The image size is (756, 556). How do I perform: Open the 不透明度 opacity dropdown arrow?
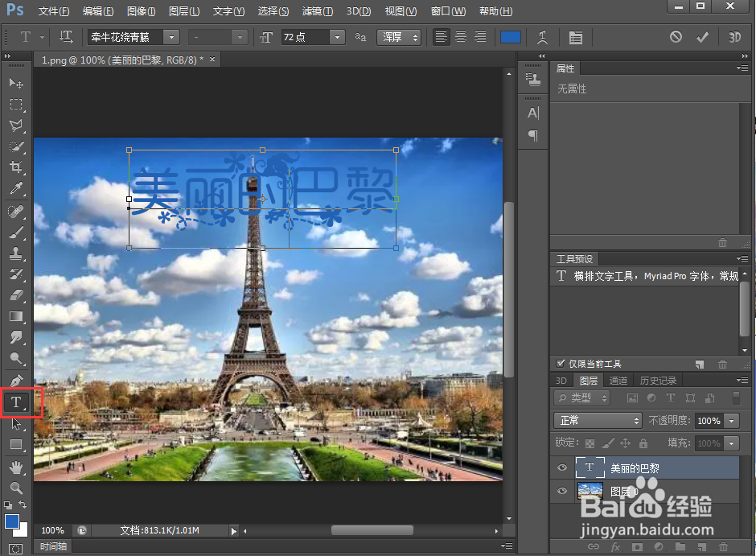point(732,421)
